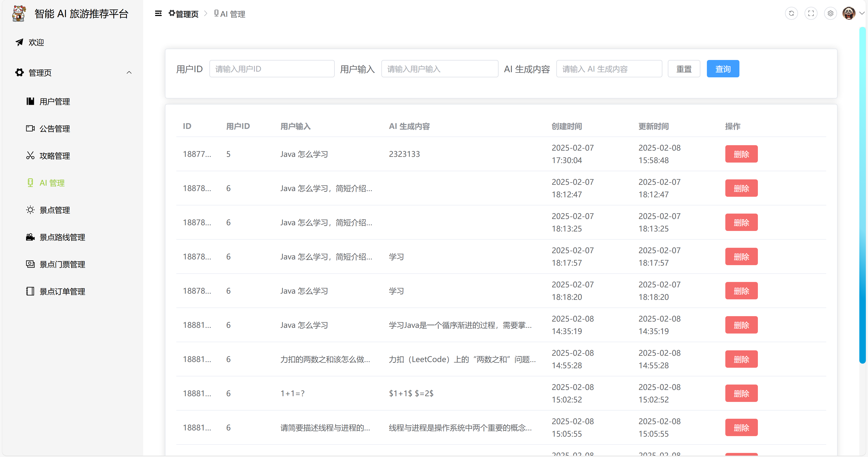Delete the row created at 18:12:47
The height and width of the screenshot is (457, 868).
click(741, 188)
